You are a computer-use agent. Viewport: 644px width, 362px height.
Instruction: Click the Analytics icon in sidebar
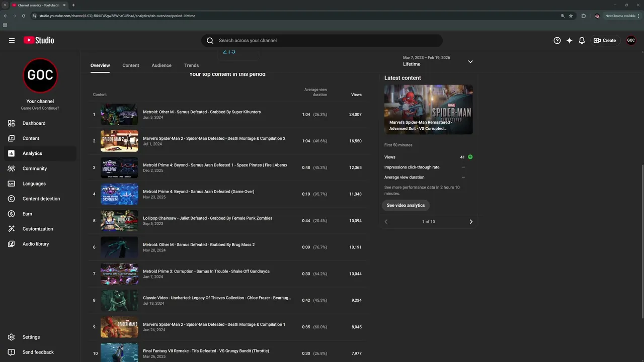coord(12,153)
